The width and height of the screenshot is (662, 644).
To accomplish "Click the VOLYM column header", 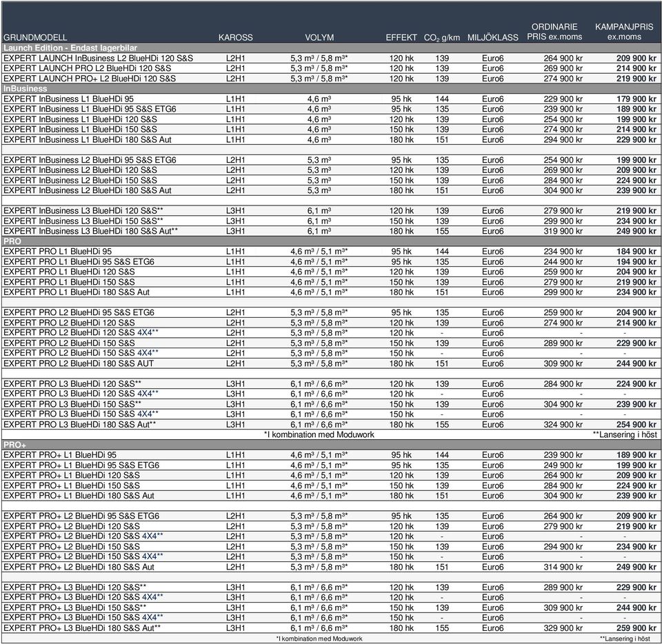I will pos(319,37).
